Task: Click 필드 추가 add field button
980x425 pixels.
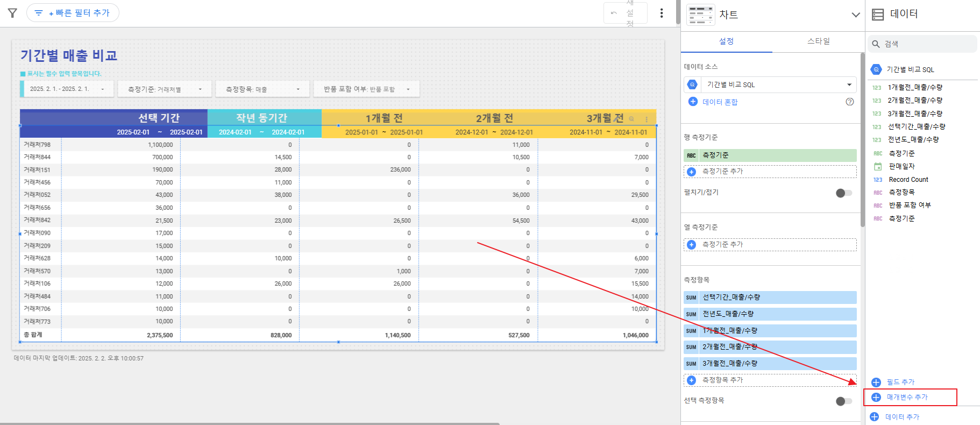Action: (893, 382)
